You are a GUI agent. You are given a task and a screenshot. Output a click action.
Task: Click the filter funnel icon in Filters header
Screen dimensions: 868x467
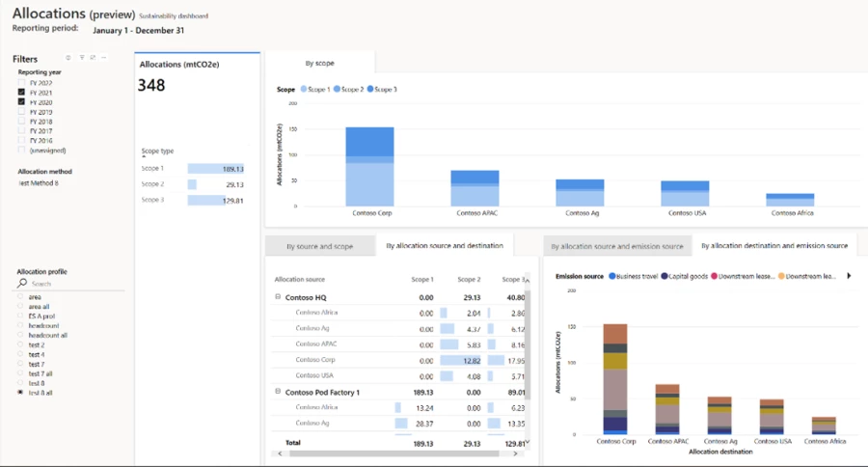point(80,58)
